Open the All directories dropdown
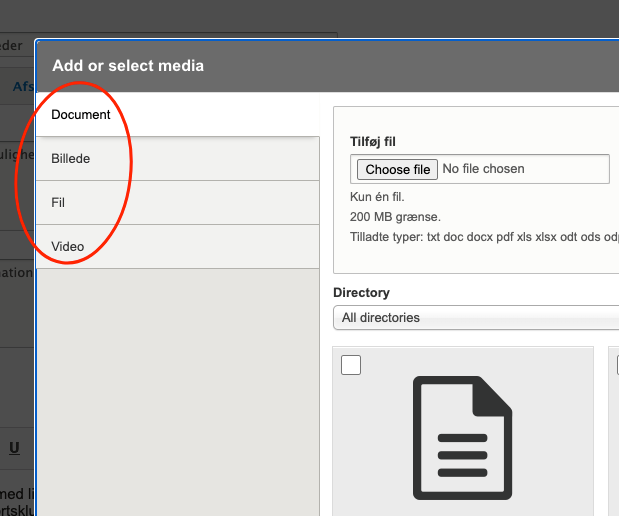 coord(476,318)
